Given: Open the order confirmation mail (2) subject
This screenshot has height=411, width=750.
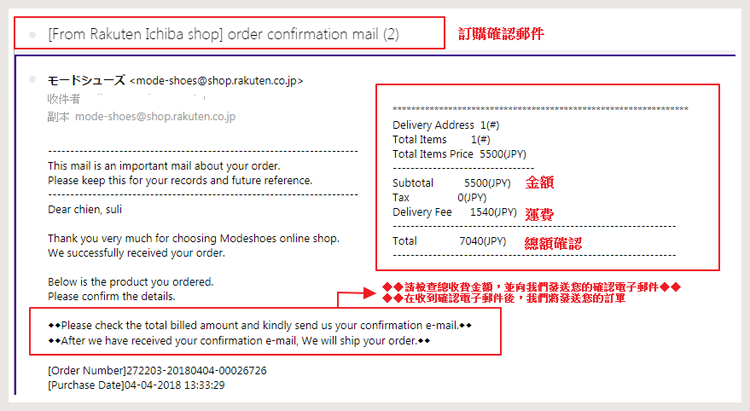Looking at the screenshot, I should (x=223, y=34).
